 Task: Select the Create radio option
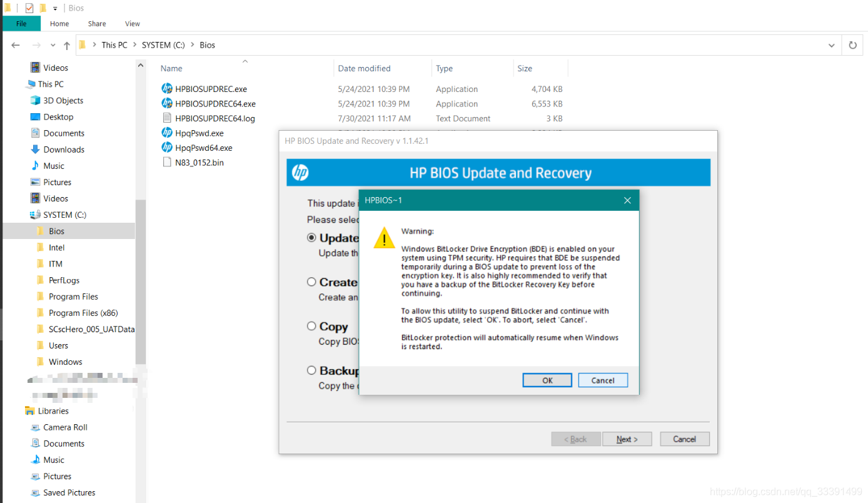point(311,282)
